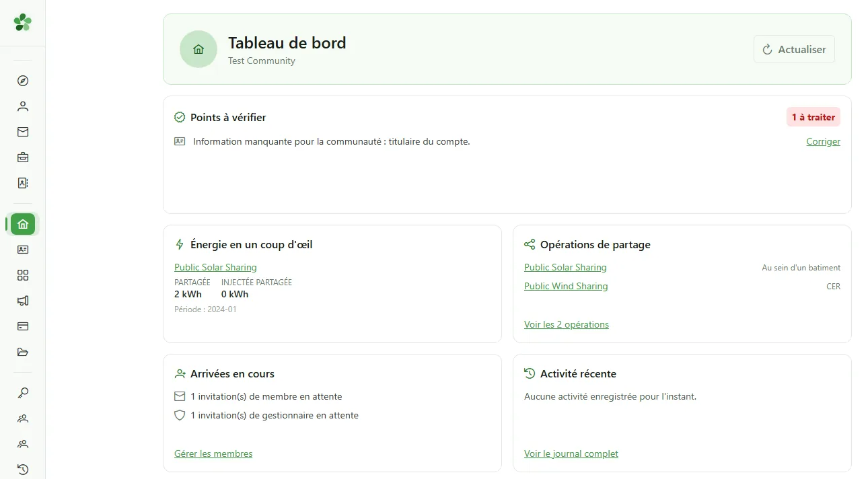The image size is (868, 479).
Task: Click the lightning icon of Énergie en un coup d'œil
Action: (x=180, y=245)
